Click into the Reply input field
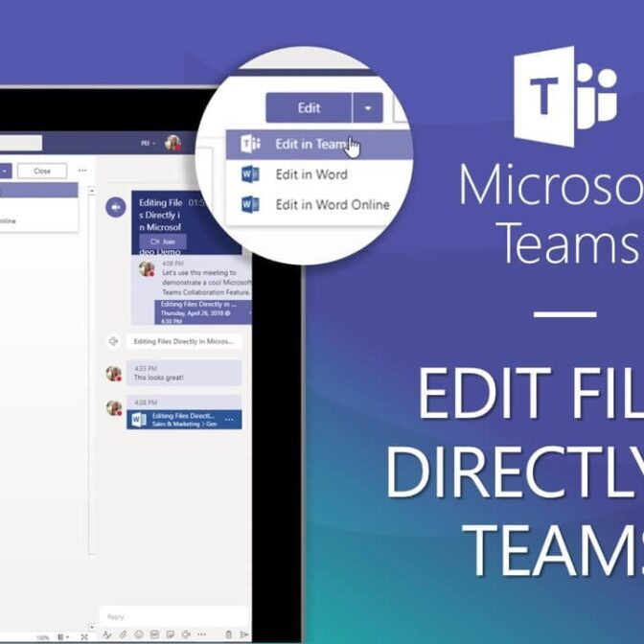 [x=174, y=617]
